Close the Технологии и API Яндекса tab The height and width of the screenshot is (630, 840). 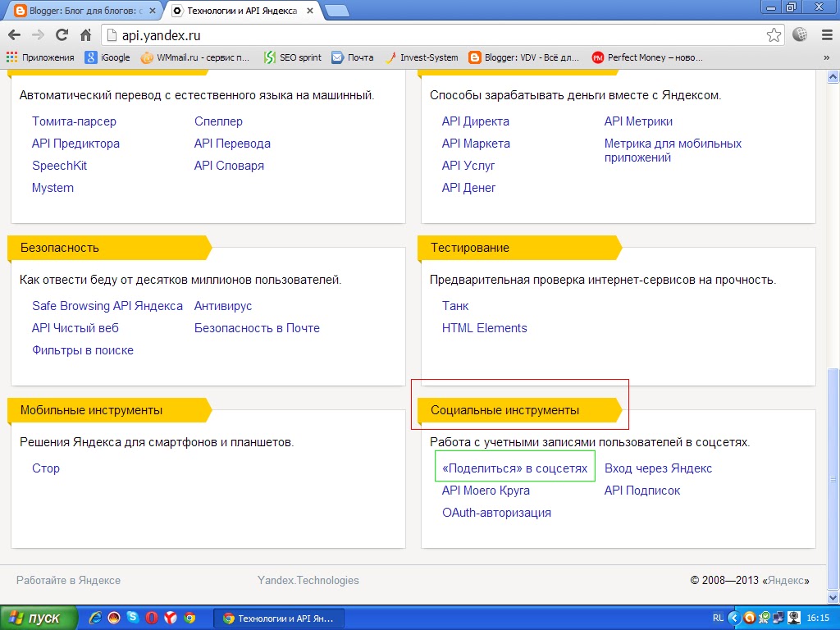309,11
